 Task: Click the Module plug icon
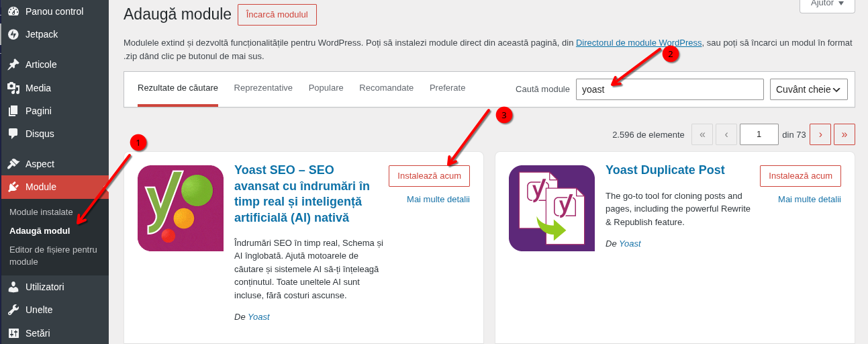coord(13,187)
